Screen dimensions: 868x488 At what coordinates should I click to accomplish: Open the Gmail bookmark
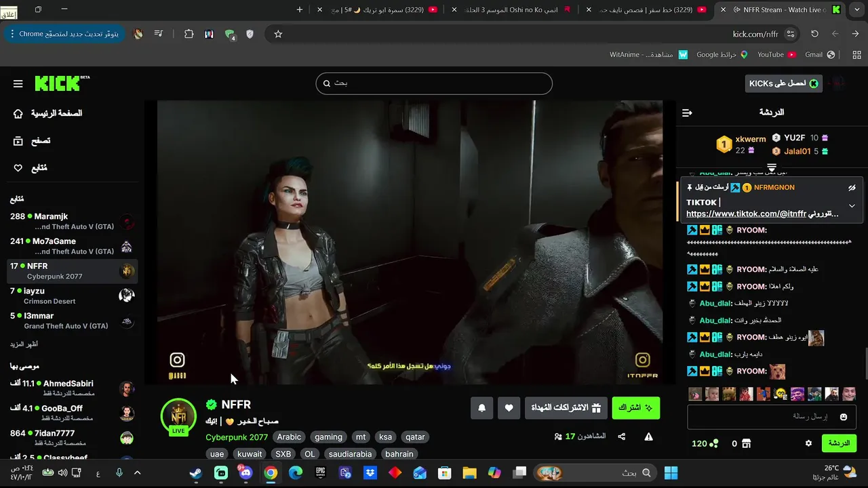(x=820, y=54)
